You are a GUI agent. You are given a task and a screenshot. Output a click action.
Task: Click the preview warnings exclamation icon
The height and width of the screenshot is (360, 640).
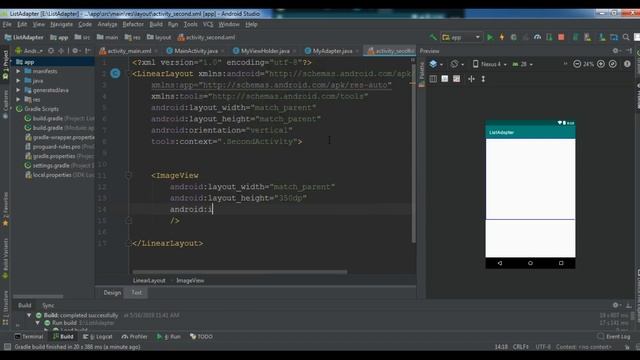pyautogui.click(x=627, y=64)
